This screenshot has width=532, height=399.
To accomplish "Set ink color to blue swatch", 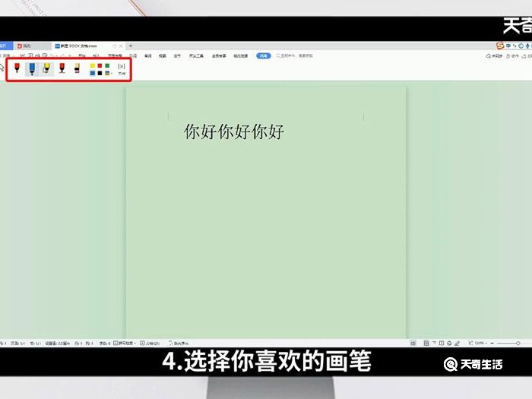I will (92, 73).
